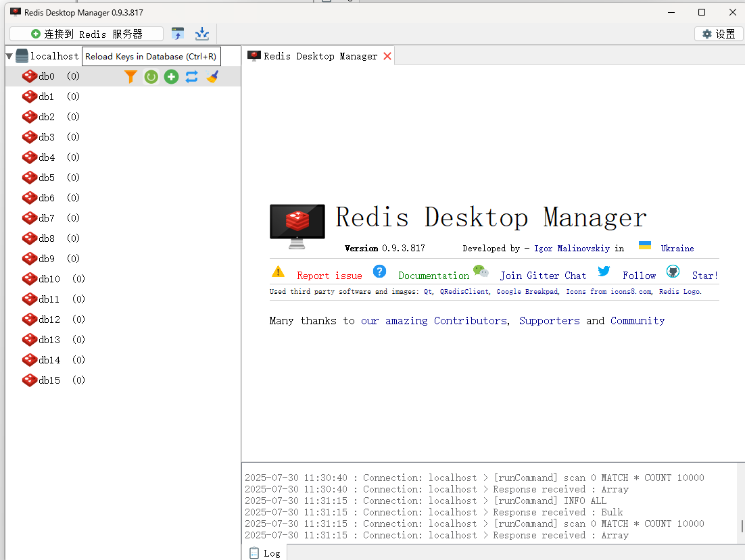The width and height of the screenshot is (745, 560).
Task: Open the Qt third party link
Action: click(428, 292)
